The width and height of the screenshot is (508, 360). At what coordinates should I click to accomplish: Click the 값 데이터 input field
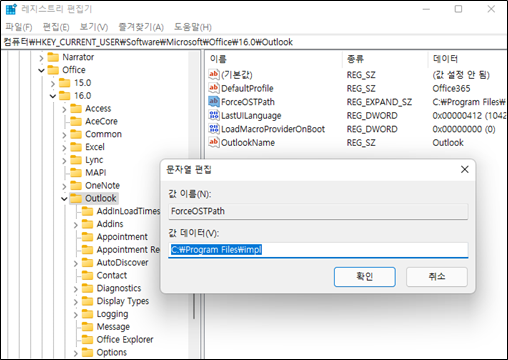(x=318, y=250)
